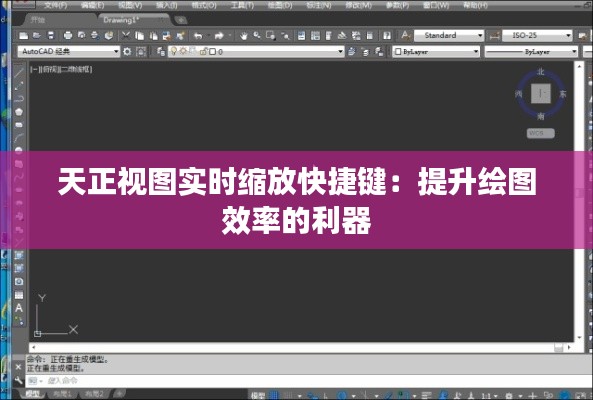Click the Text Style icon beside Standard

[x=405, y=36]
